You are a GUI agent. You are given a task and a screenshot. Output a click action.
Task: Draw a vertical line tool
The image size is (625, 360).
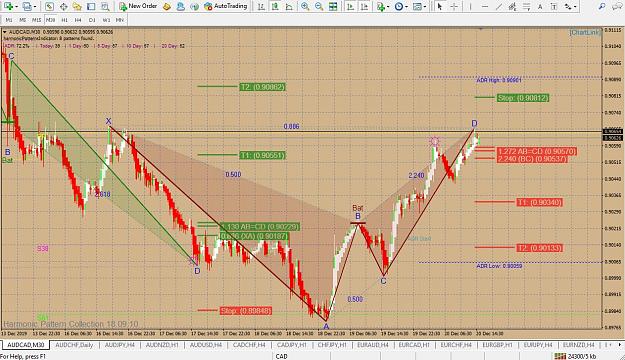[470, 6]
